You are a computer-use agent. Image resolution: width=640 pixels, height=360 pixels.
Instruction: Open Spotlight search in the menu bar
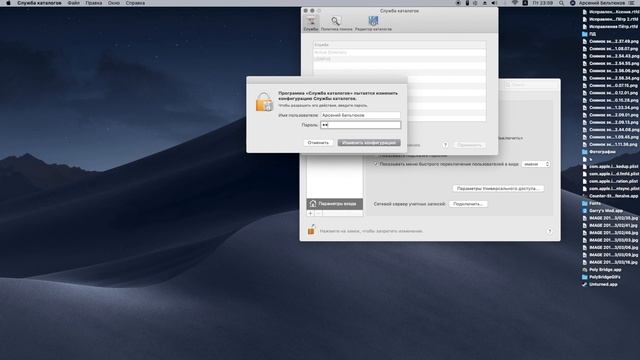click(x=561, y=3)
